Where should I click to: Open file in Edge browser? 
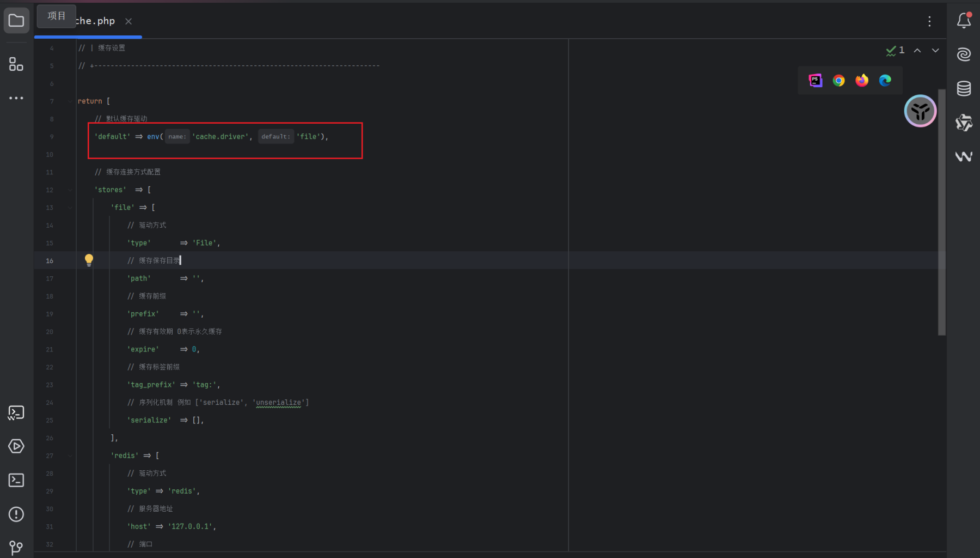point(885,81)
